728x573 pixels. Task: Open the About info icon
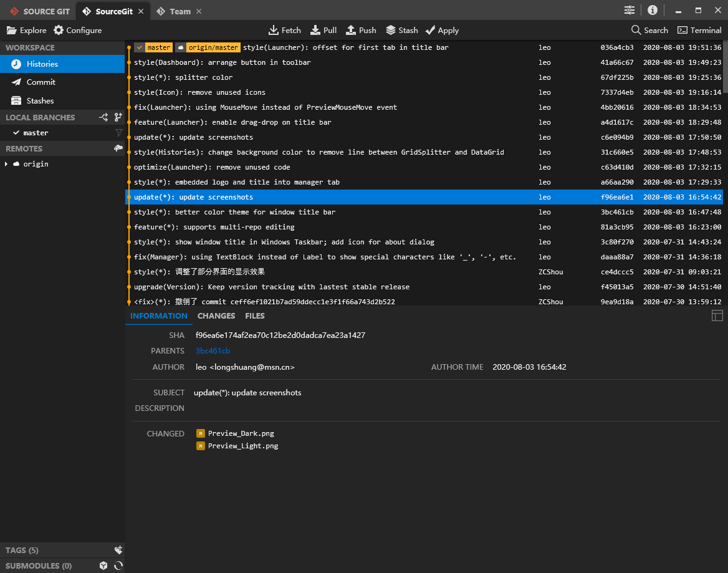(652, 11)
